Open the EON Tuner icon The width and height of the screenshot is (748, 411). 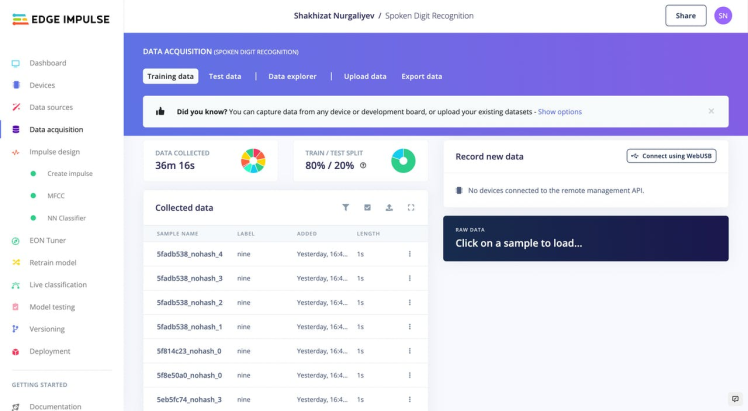[16, 240]
